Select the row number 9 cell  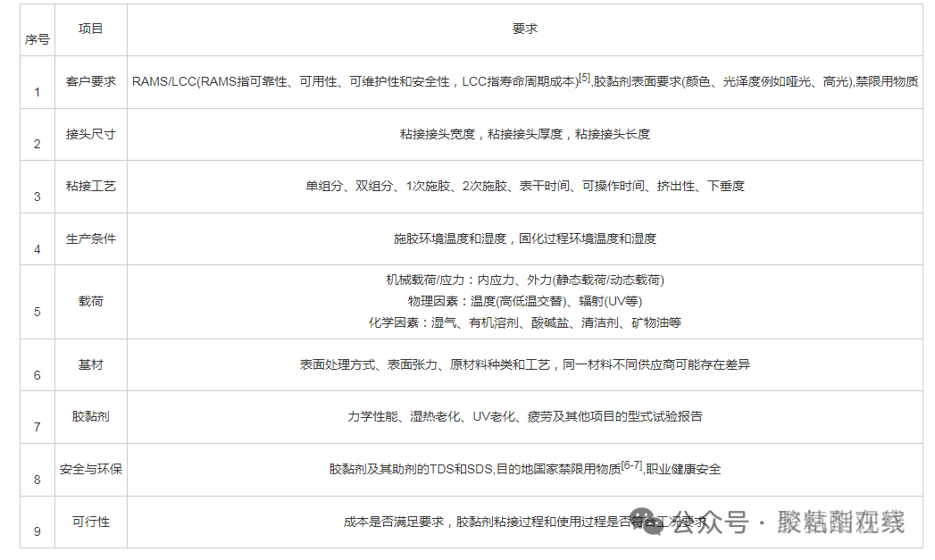(37, 531)
